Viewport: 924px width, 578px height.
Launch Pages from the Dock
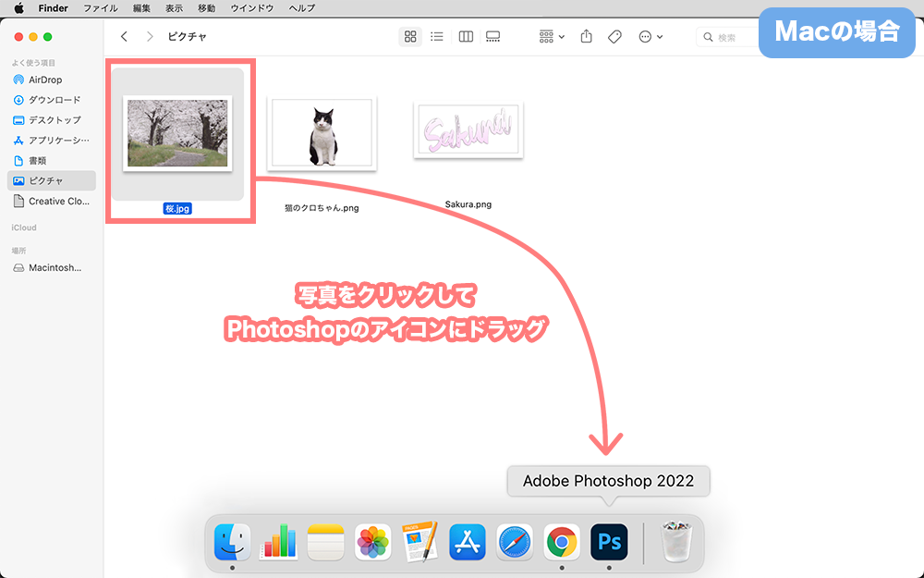pos(420,541)
